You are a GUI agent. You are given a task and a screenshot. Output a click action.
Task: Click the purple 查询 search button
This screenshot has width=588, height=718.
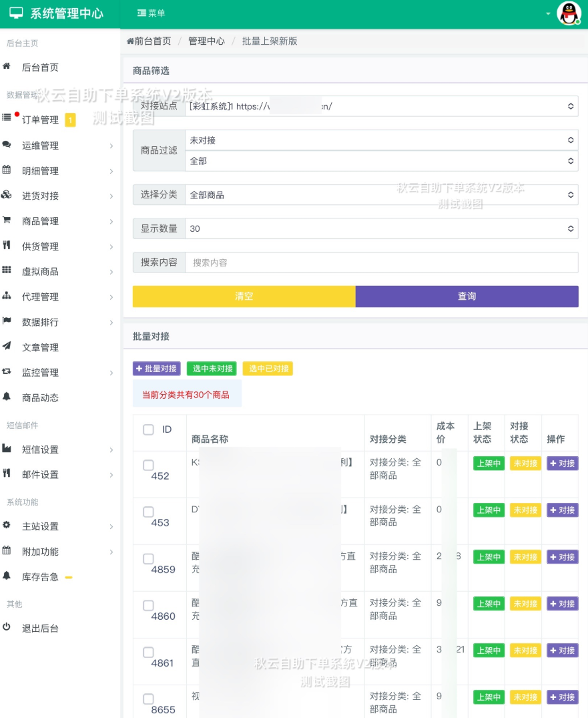467,297
